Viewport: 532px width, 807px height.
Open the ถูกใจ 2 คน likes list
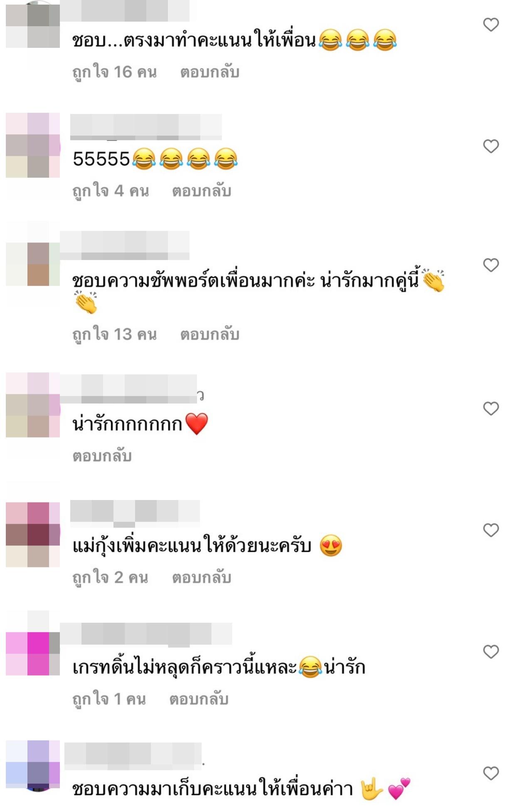pos(110,578)
